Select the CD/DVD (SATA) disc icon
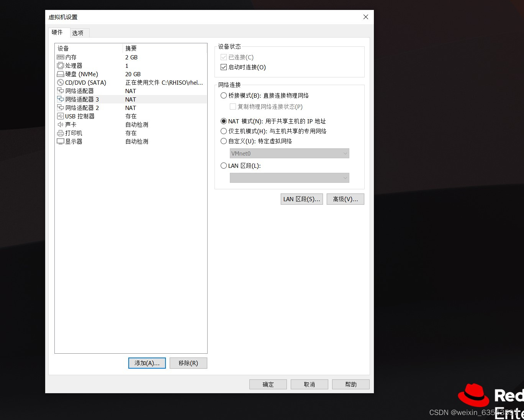The height and width of the screenshot is (420, 524). (60, 82)
